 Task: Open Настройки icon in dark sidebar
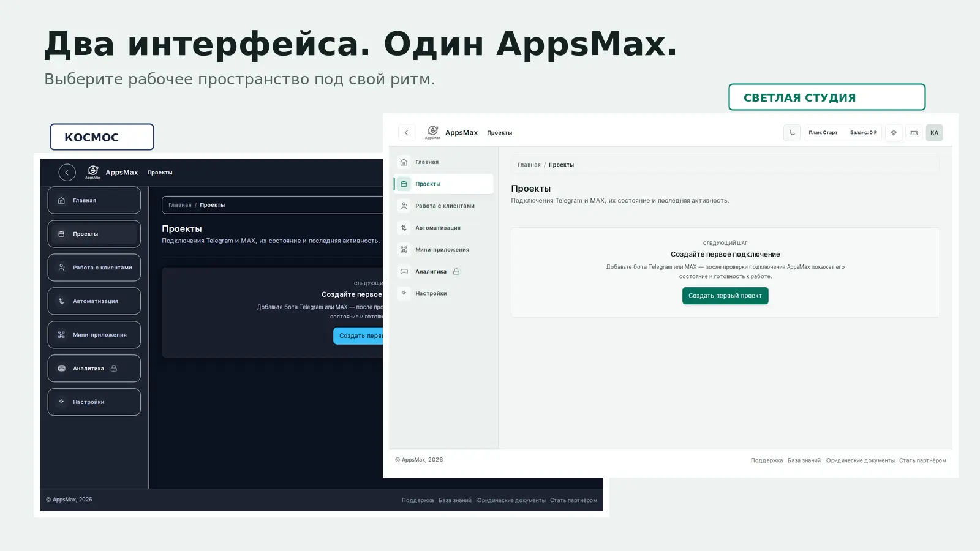(x=61, y=402)
